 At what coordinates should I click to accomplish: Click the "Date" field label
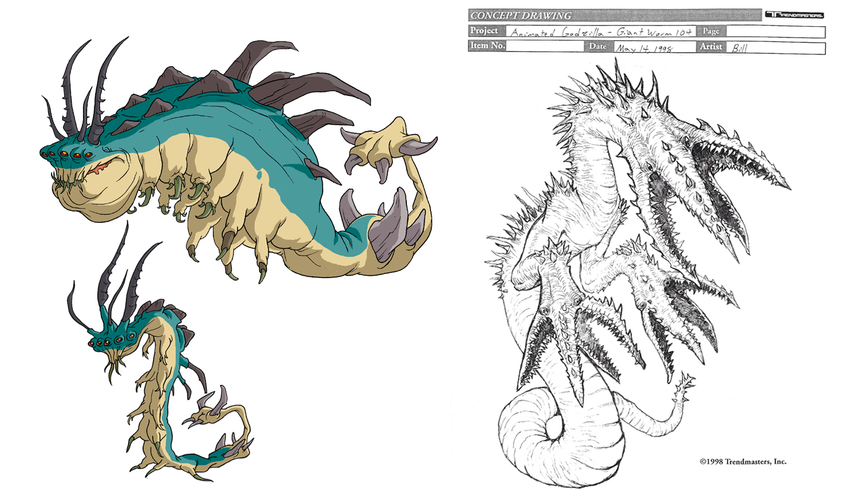click(x=598, y=46)
